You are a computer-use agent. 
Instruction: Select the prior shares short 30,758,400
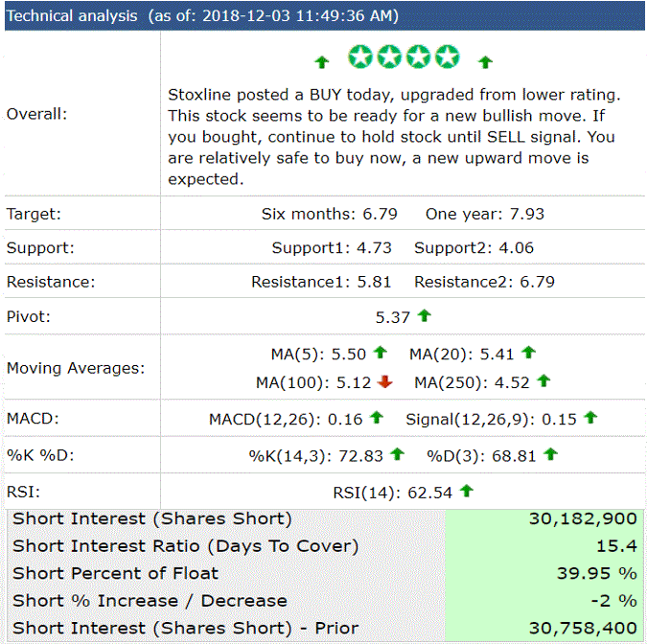click(x=583, y=628)
